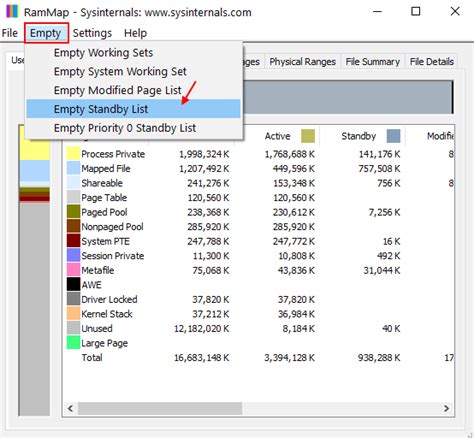Screen dimensions: 474x438
Task: Click the total value 16,683,148 K
Action: point(201,358)
